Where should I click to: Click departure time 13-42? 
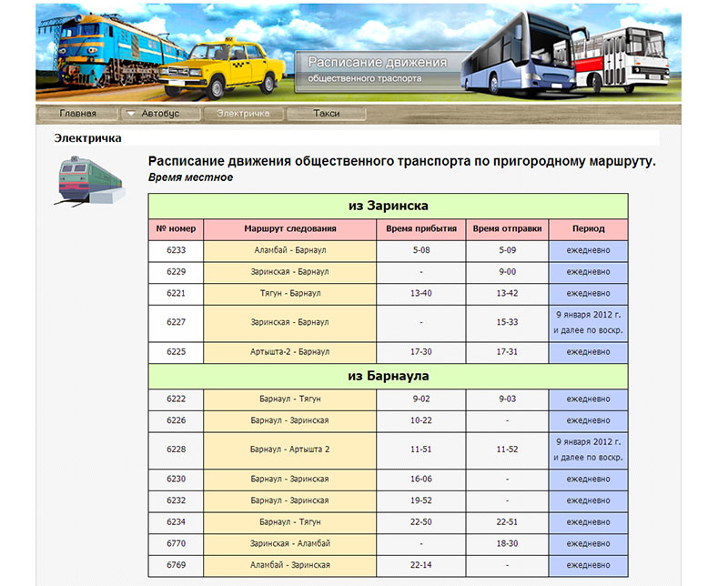click(x=508, y=294)
